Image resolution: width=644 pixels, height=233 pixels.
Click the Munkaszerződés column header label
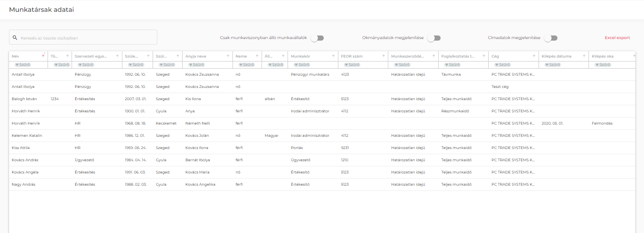tap(407, 56)
